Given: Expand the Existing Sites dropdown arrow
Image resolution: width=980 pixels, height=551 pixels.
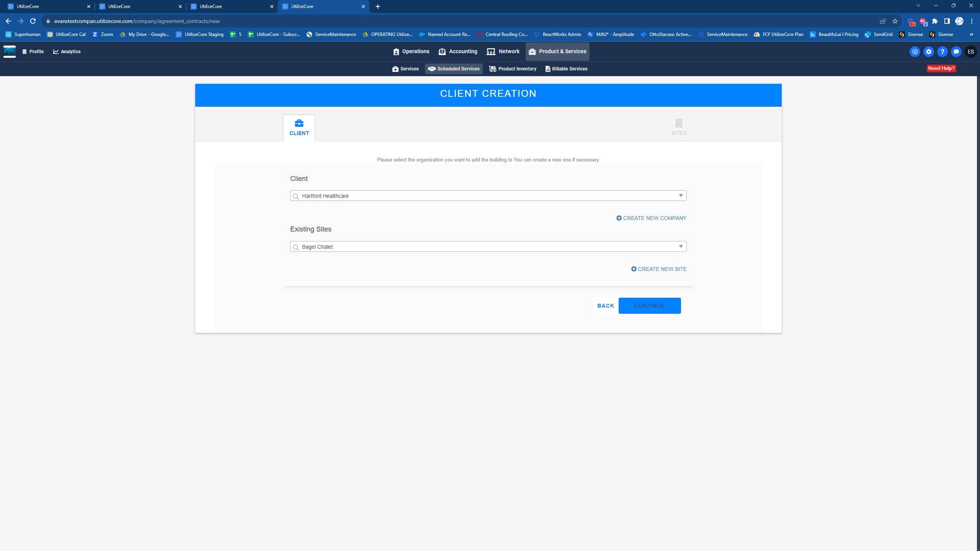Looking at the screenshot, I should coord(681,246).
